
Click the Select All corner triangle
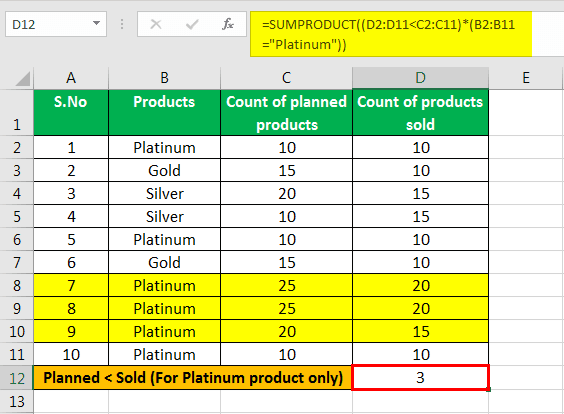23,79
